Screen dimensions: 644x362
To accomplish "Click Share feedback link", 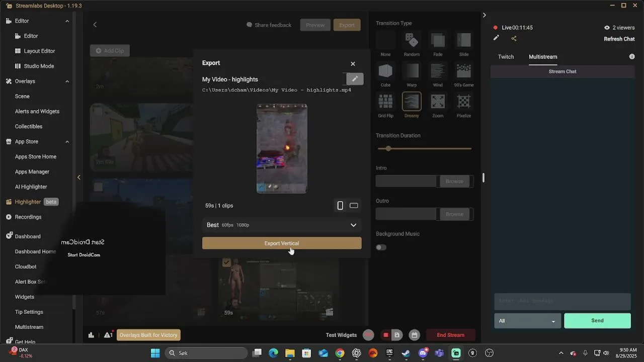I will coord(269,25).
